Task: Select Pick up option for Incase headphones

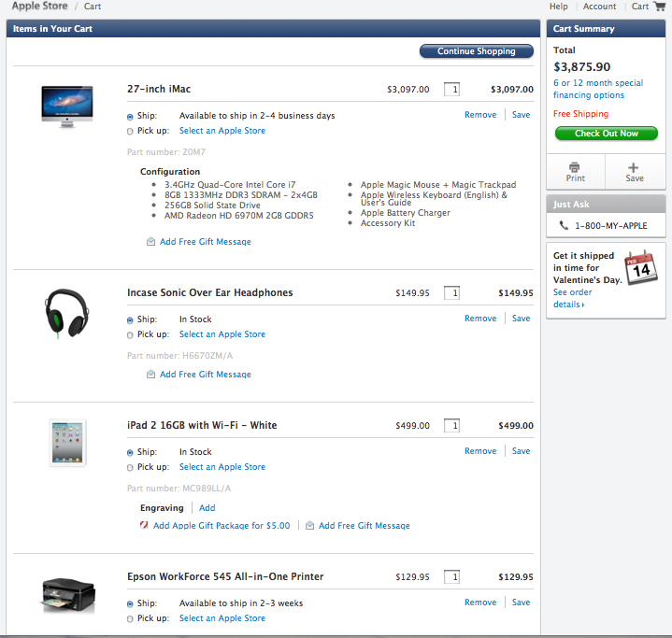Action: click(x=130, y=335)
